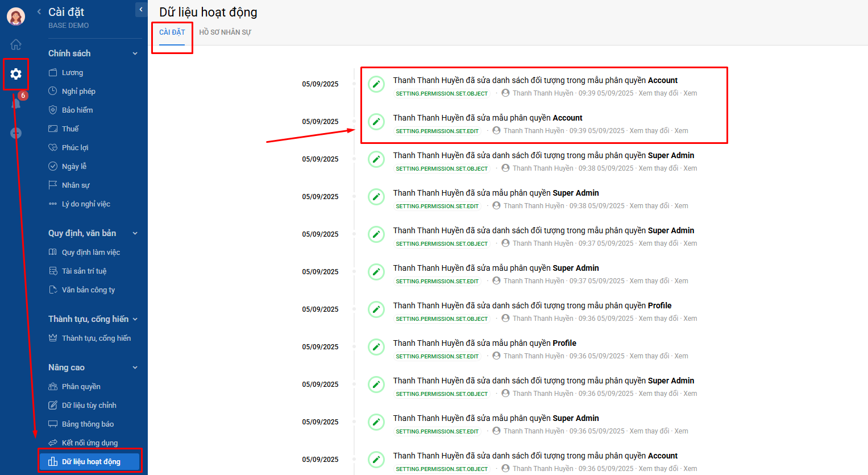
Task: Open Lý do nghỉ việc settings
Action: pyautogui.click(x=86, y=204)
